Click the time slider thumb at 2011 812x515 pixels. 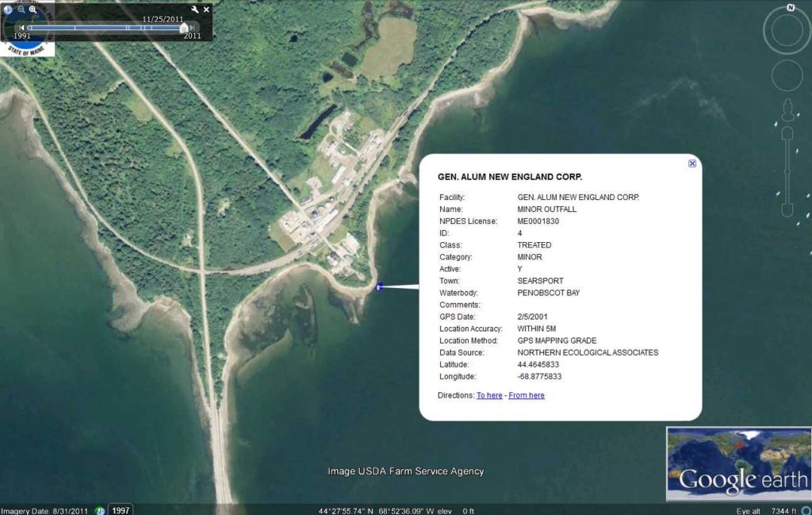(184, 28)
